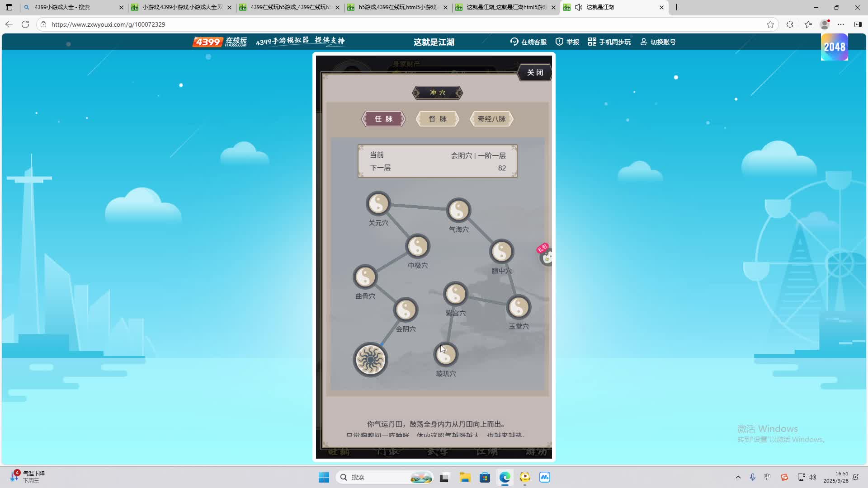Screen dimensions: 868x488
Task: Click the 璇玑穴 acupoint node
Action: pos(446,355)
